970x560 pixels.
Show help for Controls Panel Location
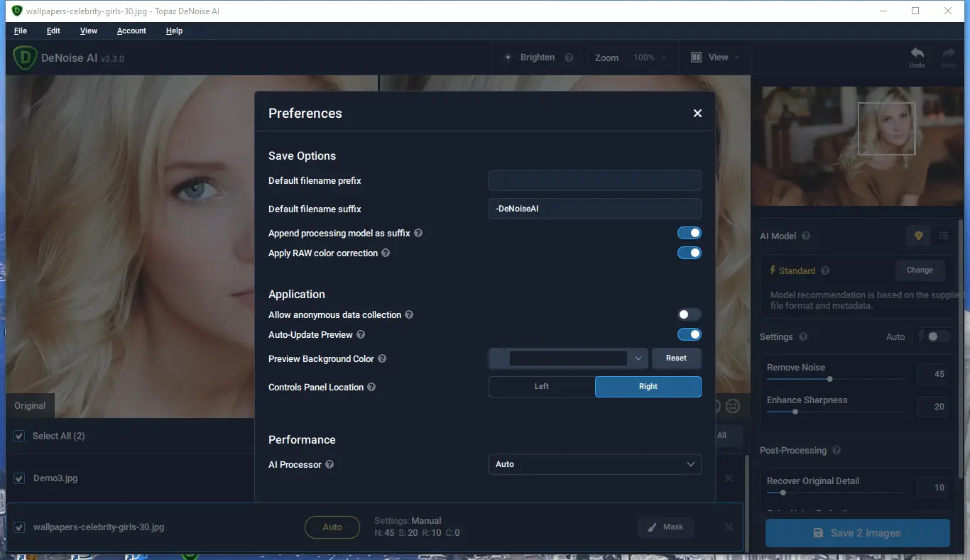click(371, 388)
